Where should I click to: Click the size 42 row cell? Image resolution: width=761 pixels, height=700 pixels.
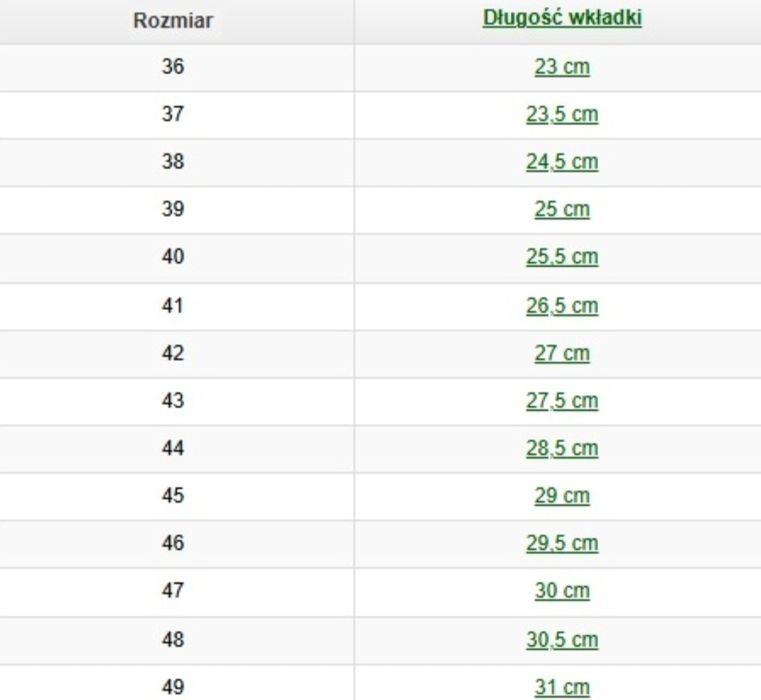pos(172,353)
